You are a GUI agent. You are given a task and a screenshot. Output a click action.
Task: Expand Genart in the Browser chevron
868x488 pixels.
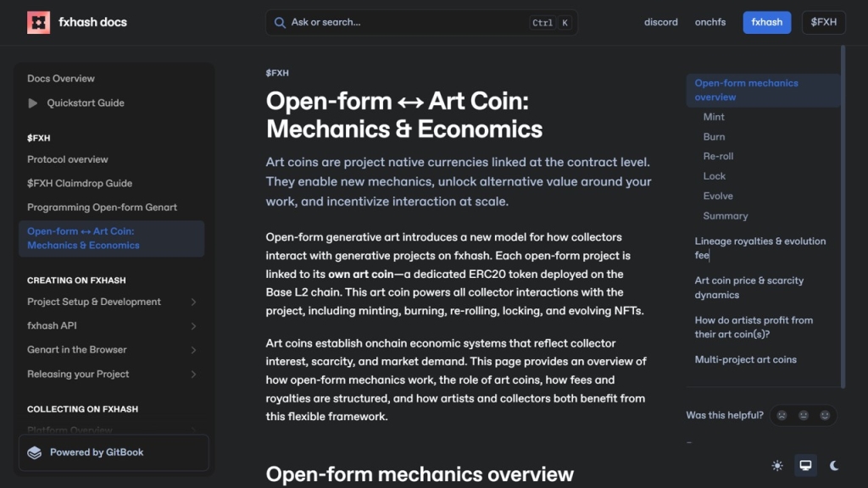193,350
